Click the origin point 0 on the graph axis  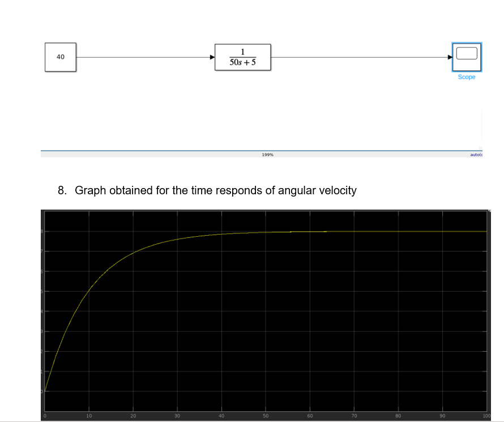[x=45, y=415]
